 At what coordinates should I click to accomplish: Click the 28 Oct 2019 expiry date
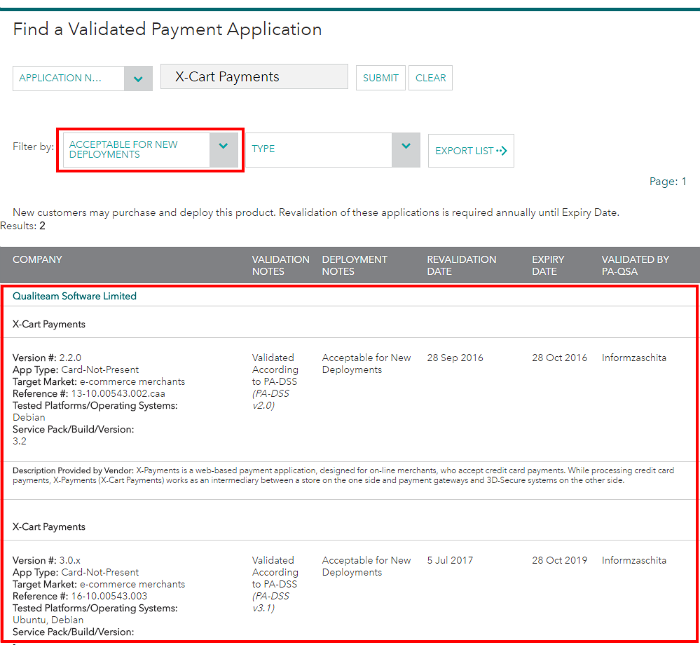(x=559, y=560)
